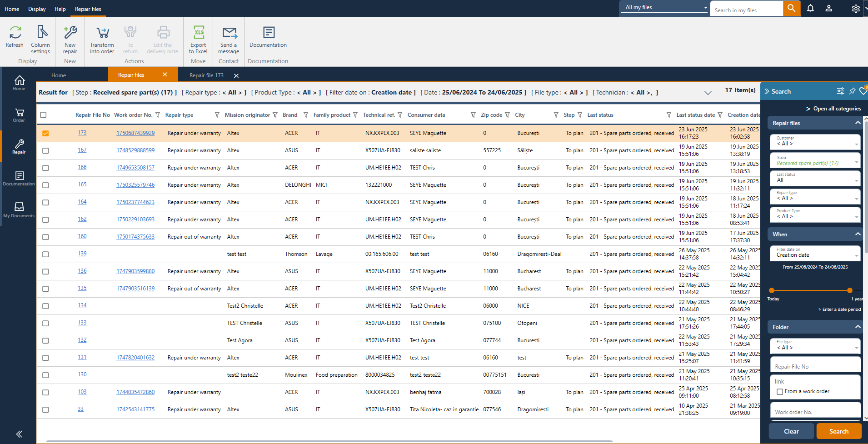Open My Documents in the sidebar
868x444 pixels.
click(19, 210)
